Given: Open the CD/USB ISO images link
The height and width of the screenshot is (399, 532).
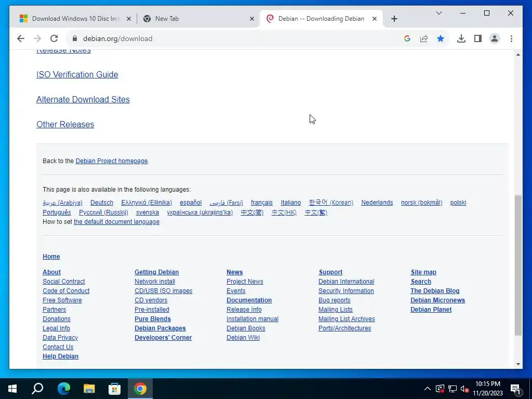Looking at the screenshot, I should click(163, 291).
